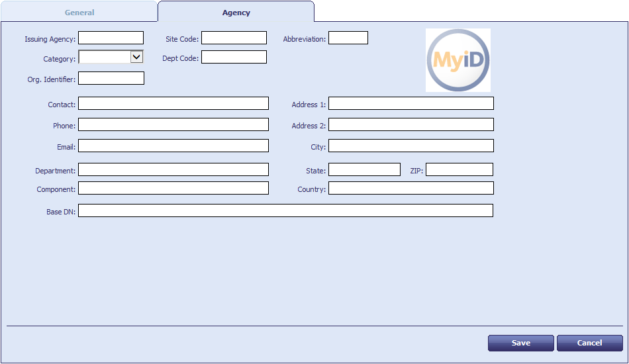Click the Component text box

pyautogui.click(x=173, y=188)
